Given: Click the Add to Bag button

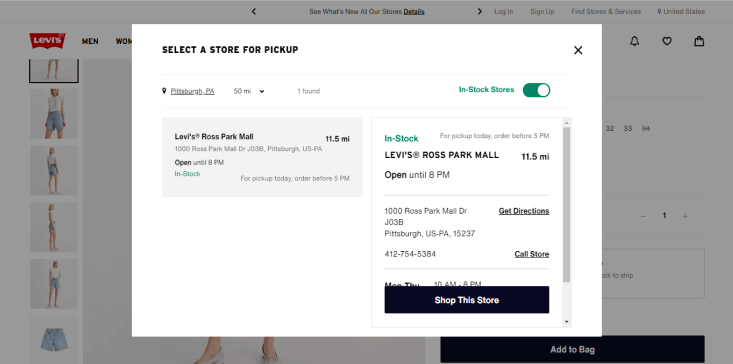Looking at the screenshot, I should coord(572,350).
